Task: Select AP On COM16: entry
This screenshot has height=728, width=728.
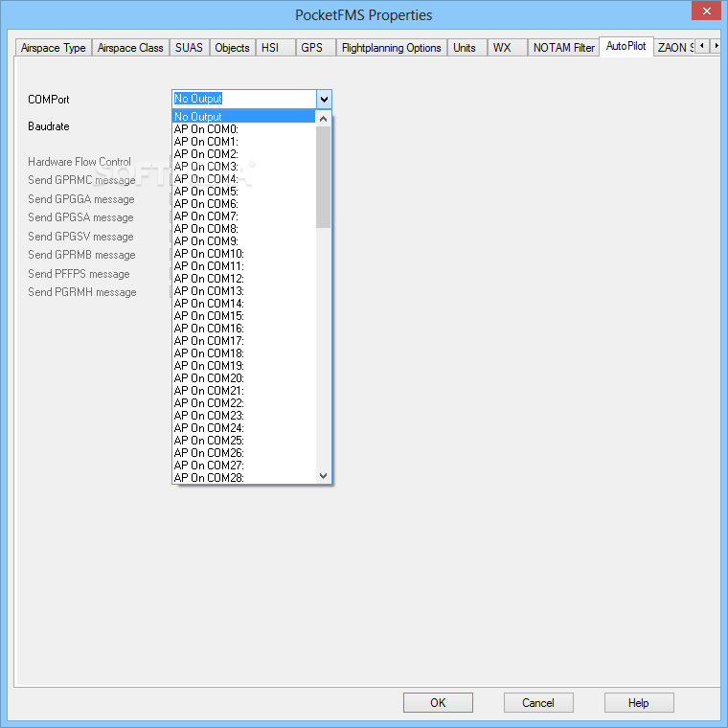Action: click(x=243, y=329)
